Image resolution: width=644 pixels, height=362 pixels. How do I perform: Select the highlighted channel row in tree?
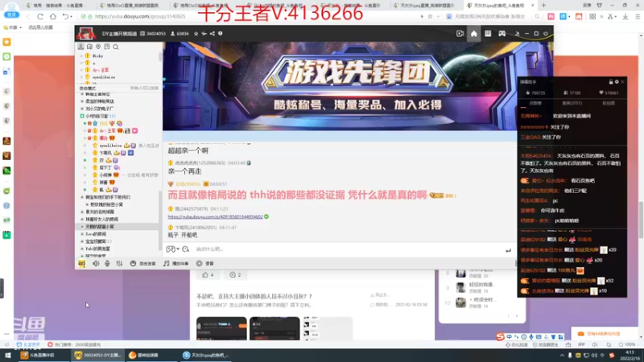pos(117,227)
